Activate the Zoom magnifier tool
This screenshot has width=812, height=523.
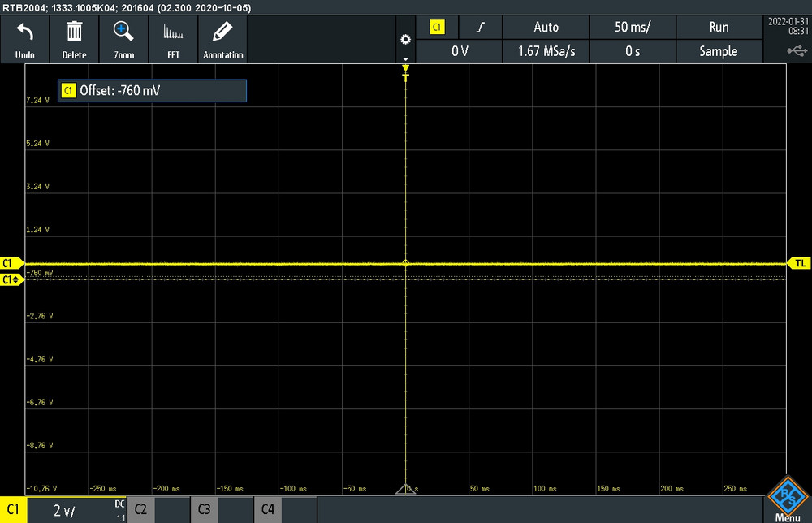[123, 40]
